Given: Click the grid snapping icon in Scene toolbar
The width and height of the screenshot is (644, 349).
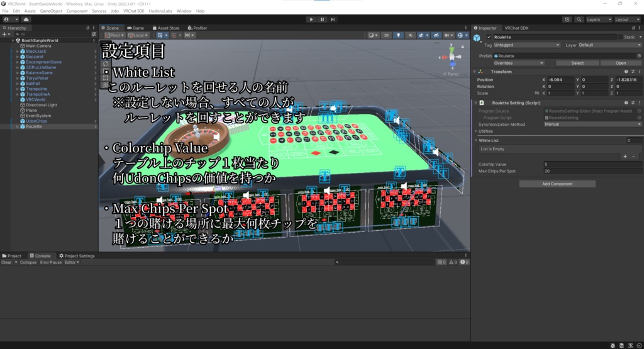Looking at the screenshot, I should tap(175, 35).
